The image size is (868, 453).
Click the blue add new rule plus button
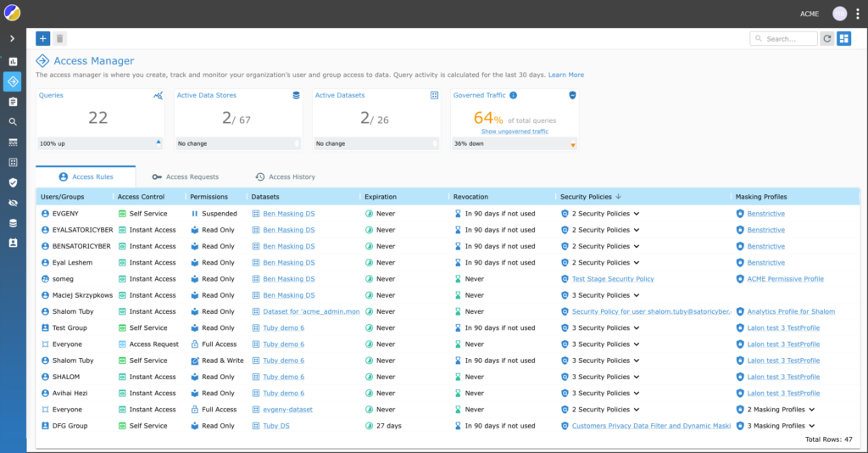click(42, 38)
